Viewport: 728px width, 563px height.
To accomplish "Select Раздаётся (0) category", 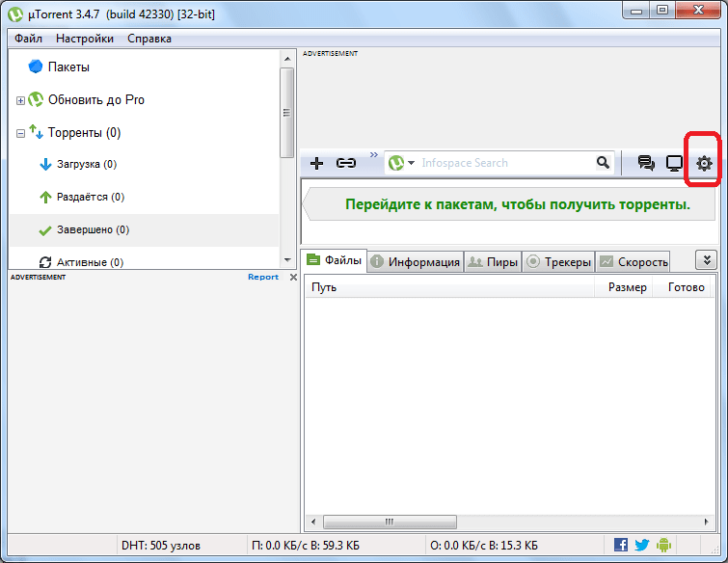I will (x=91, y=198).
